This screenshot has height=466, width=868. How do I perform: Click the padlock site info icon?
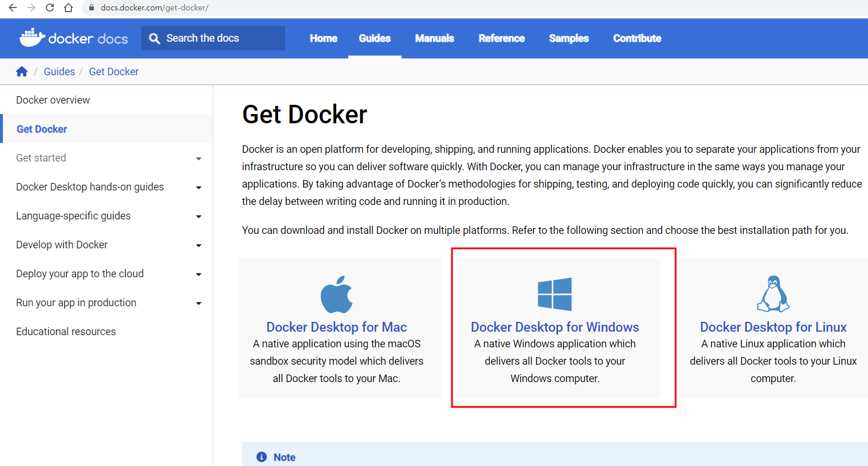point(91,8)
